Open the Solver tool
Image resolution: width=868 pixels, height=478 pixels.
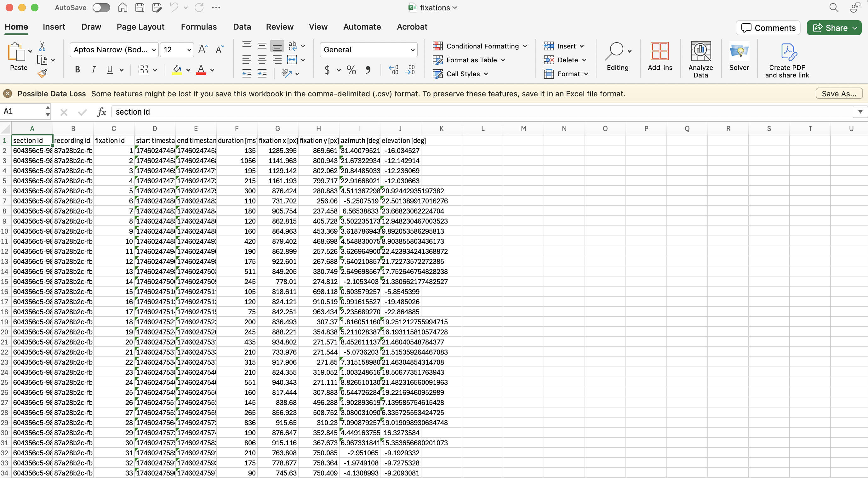click(739, 56)
